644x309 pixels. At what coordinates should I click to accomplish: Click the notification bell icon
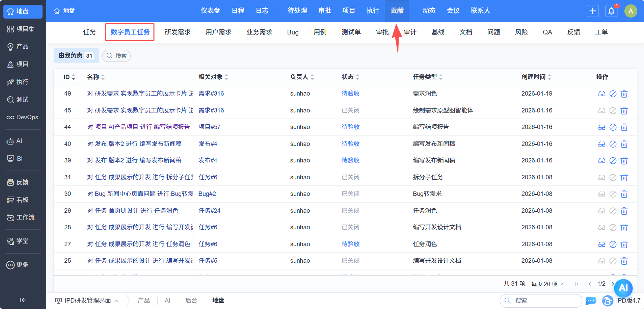click(x=611, y=11)
